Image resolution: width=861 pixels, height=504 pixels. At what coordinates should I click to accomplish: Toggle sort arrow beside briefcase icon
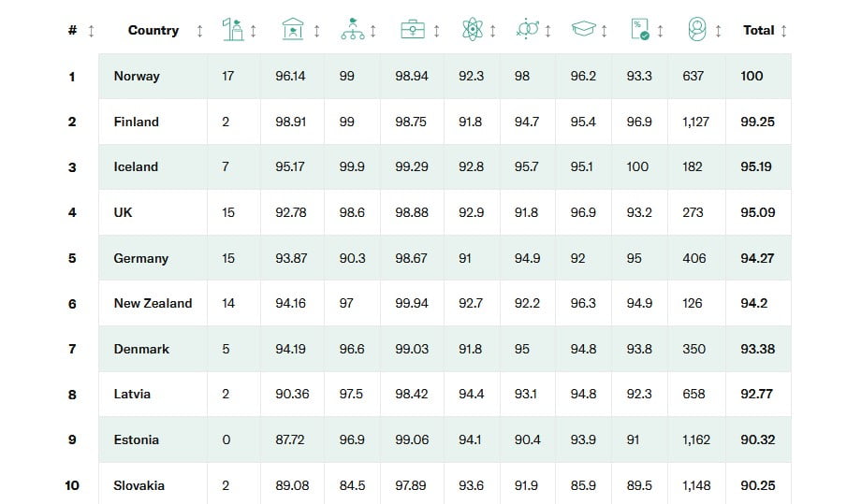tap(436, 31)
